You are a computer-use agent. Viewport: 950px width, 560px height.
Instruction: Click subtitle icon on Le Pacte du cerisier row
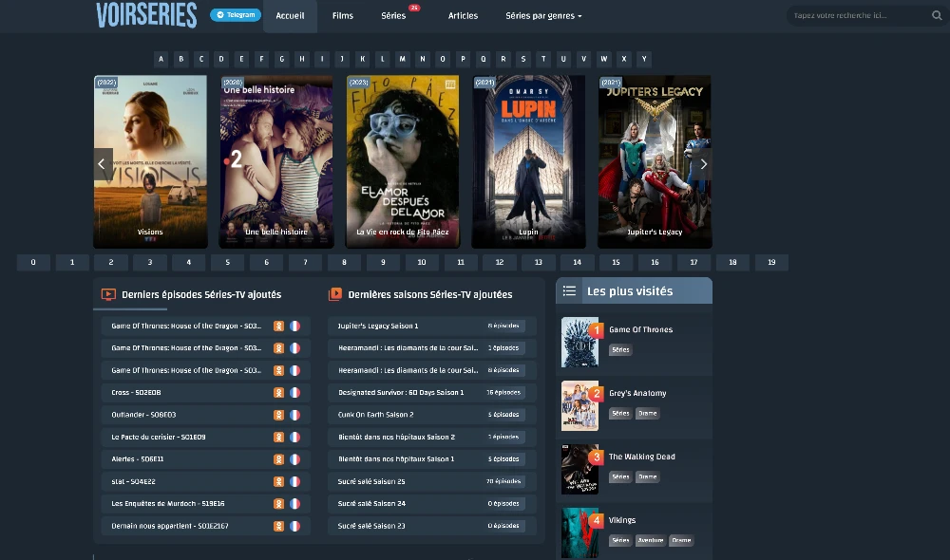pos(278,438)
